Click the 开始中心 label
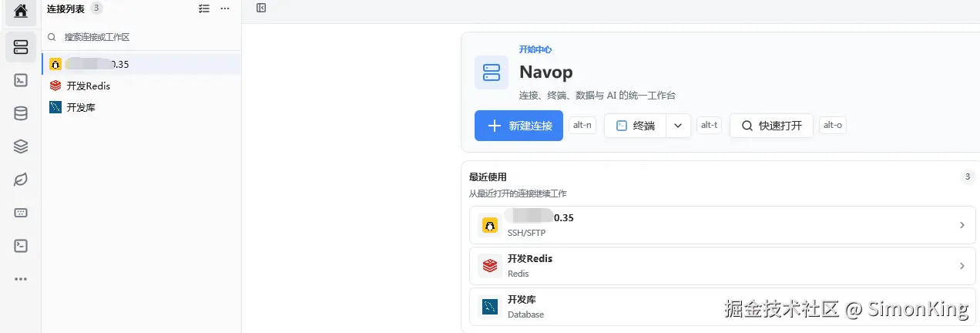980x333 pixels. (x=535, y=49)
